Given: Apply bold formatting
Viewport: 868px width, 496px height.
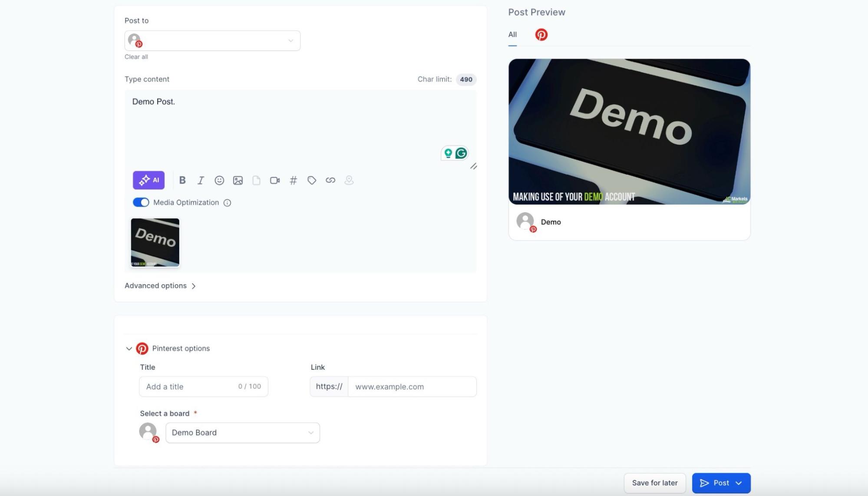Looking at the screenshot, I should pyautogui.click(x=182, y=180).
